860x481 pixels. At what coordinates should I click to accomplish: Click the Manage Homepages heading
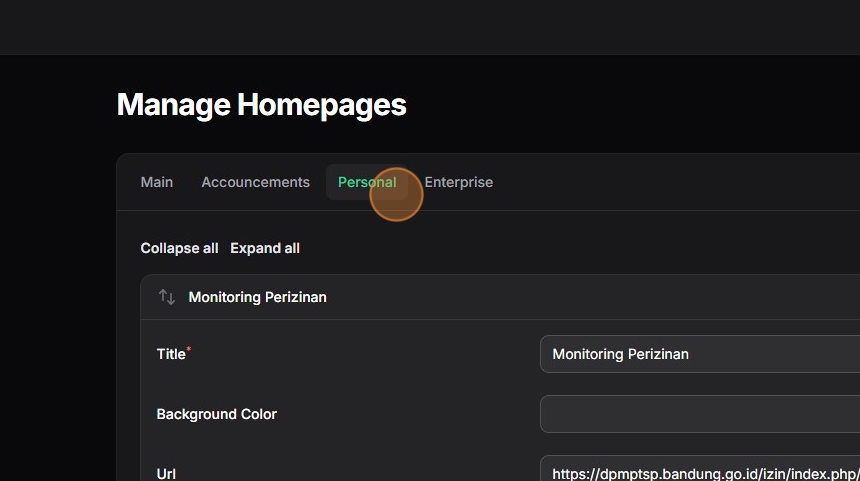(x=262, y=105)
